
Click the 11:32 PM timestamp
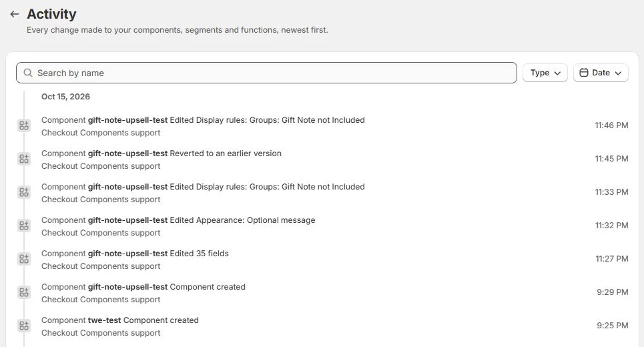tap(611, 226)
